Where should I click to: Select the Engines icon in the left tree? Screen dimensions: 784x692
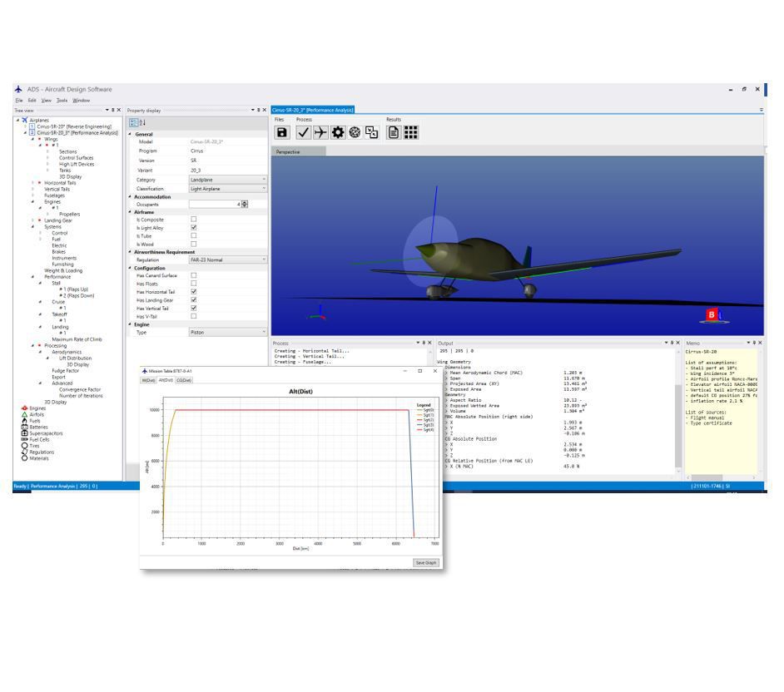pyautogui.click(x=23, y=408)
